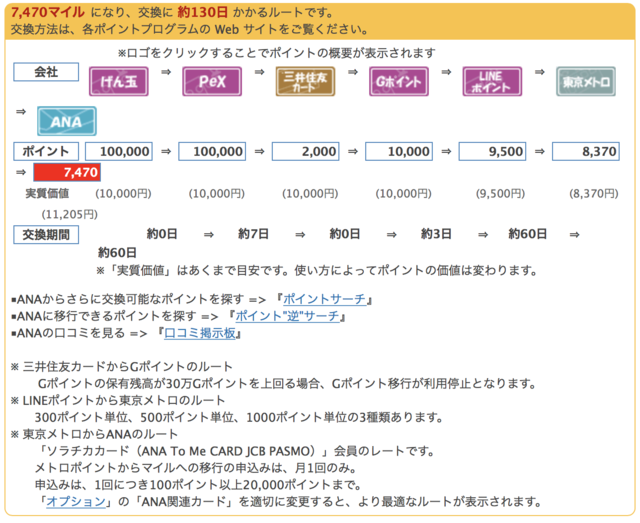Click the red 7,470 result box
Viewport: 640px width, 523px height.
67,172
